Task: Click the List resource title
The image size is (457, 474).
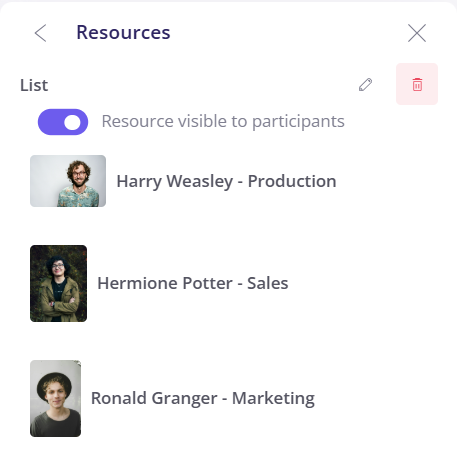Action: tap(34, 85)
